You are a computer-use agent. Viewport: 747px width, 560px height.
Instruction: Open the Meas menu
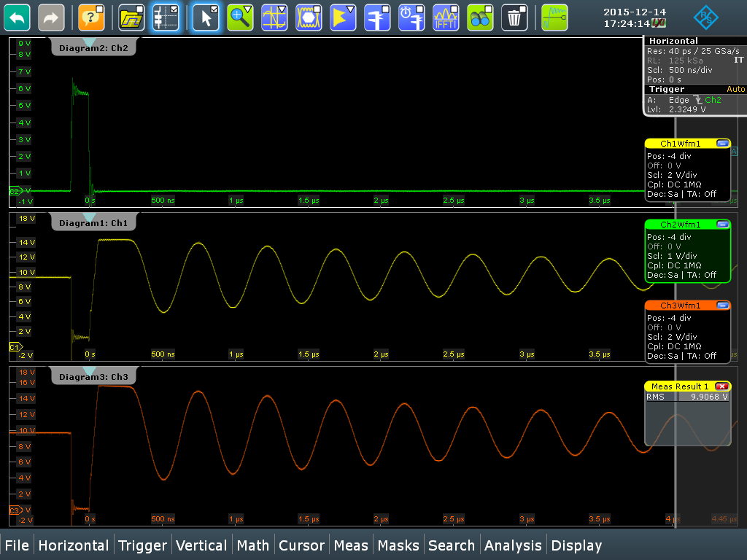(x=351, y=545)
